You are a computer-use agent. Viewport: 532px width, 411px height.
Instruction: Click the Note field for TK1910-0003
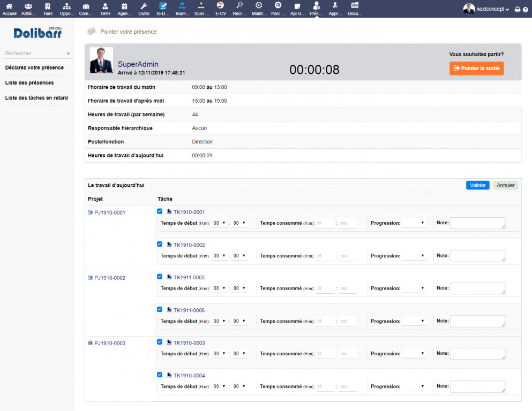click(477, 354)
